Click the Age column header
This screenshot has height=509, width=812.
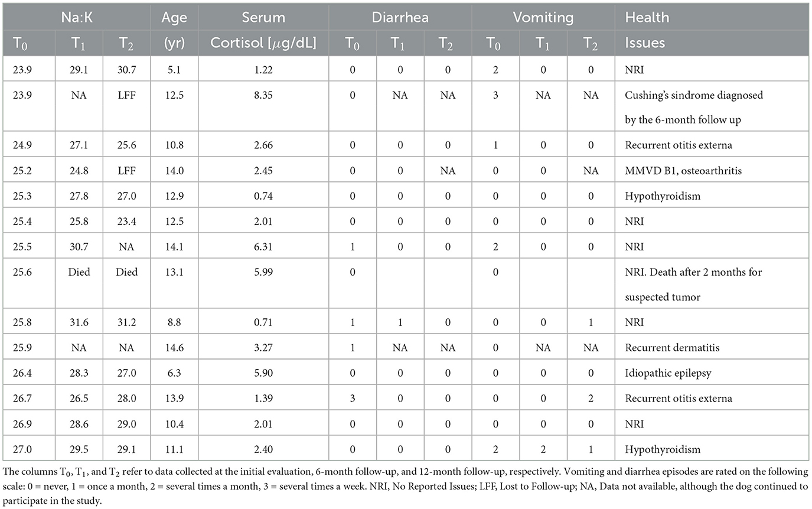point(174,18)
